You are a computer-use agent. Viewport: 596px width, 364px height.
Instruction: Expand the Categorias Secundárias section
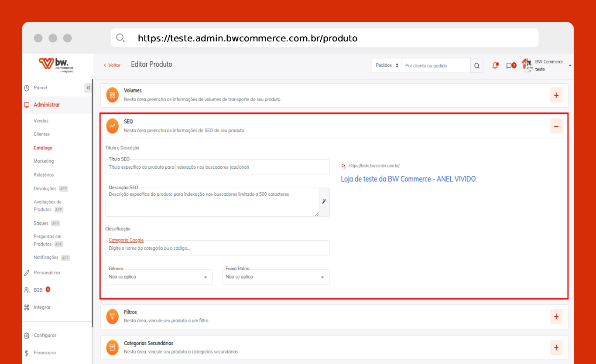point(556,347)
